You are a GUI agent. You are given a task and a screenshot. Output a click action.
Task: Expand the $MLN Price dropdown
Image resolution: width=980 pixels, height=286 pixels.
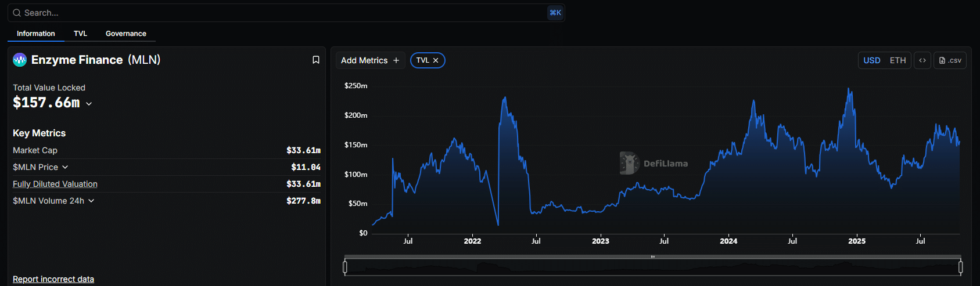click(x=65, y=167)
